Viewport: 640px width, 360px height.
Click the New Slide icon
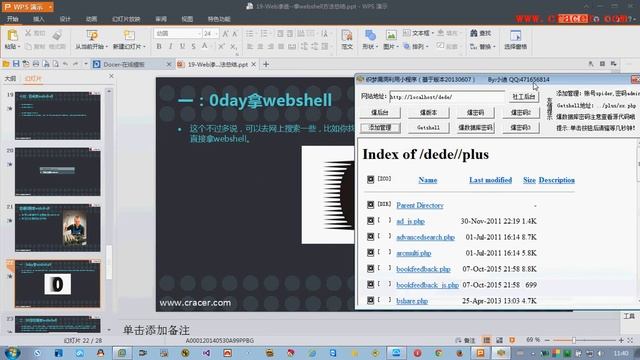click(x=129, y=36)
